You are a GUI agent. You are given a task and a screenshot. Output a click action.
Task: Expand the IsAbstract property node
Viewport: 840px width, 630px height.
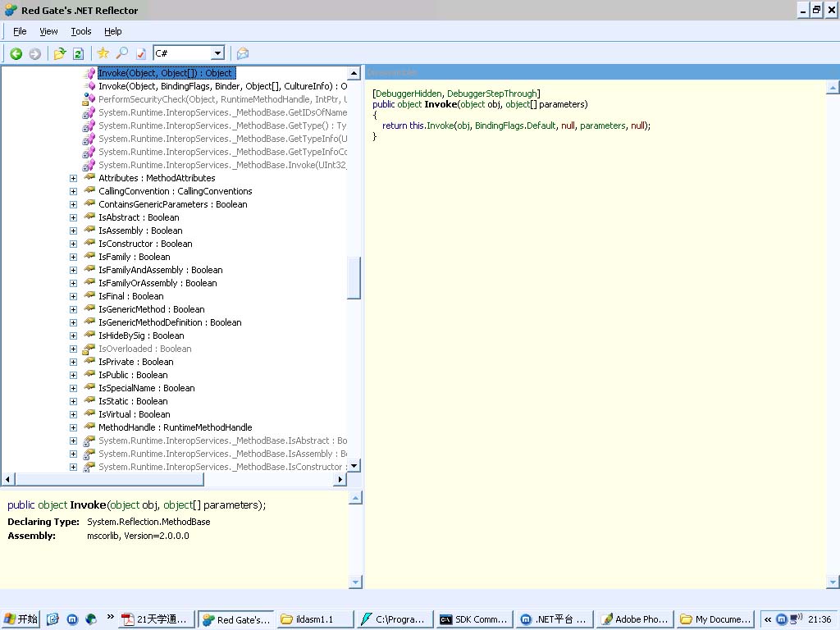(x=73, y=217)
